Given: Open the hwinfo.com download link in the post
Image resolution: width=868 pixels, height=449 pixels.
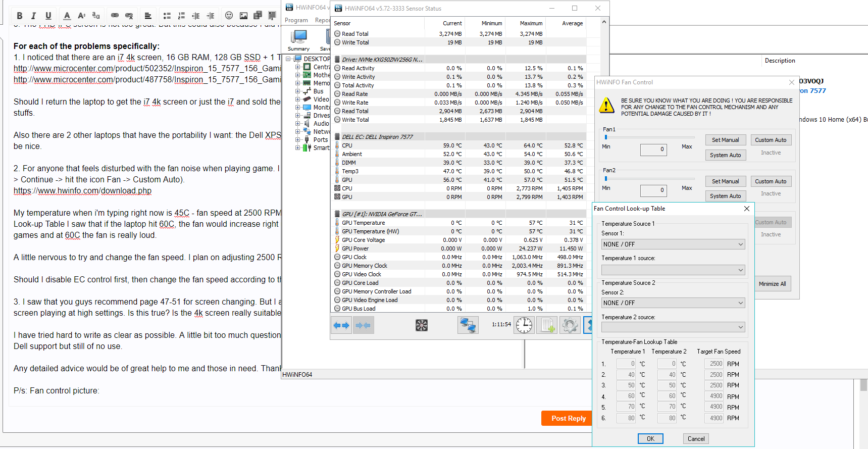Looking at the screenshot, I should click(x=82, y=190).
